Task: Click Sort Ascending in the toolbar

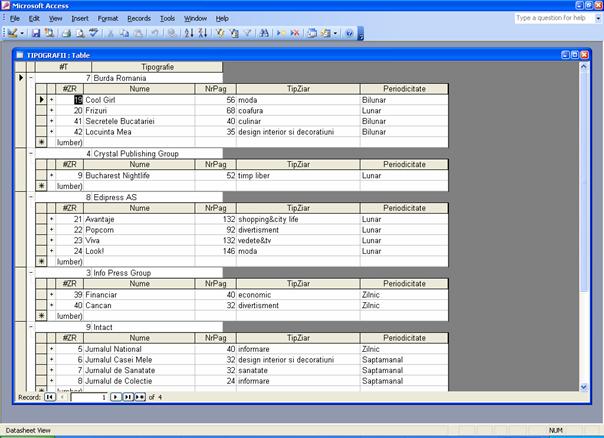Action: click(189, 33)
